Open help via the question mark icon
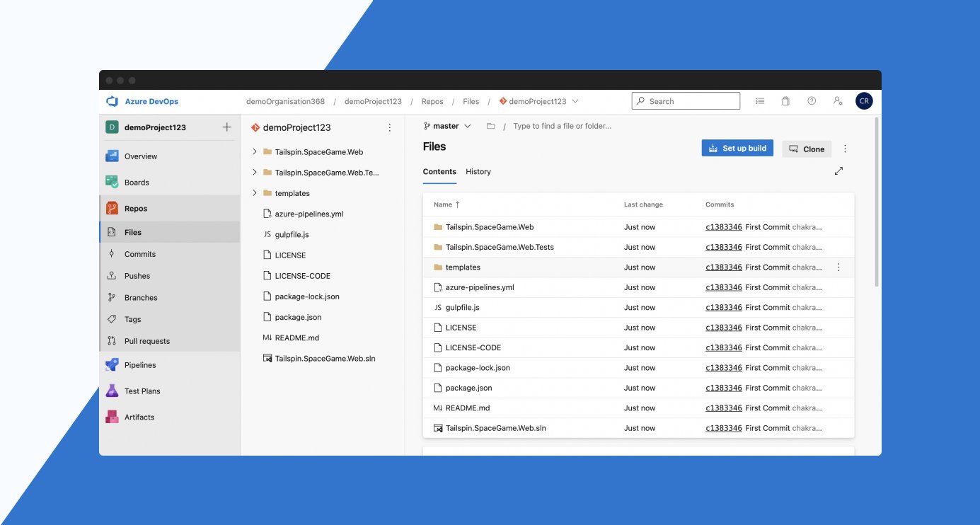 point(812,100)
